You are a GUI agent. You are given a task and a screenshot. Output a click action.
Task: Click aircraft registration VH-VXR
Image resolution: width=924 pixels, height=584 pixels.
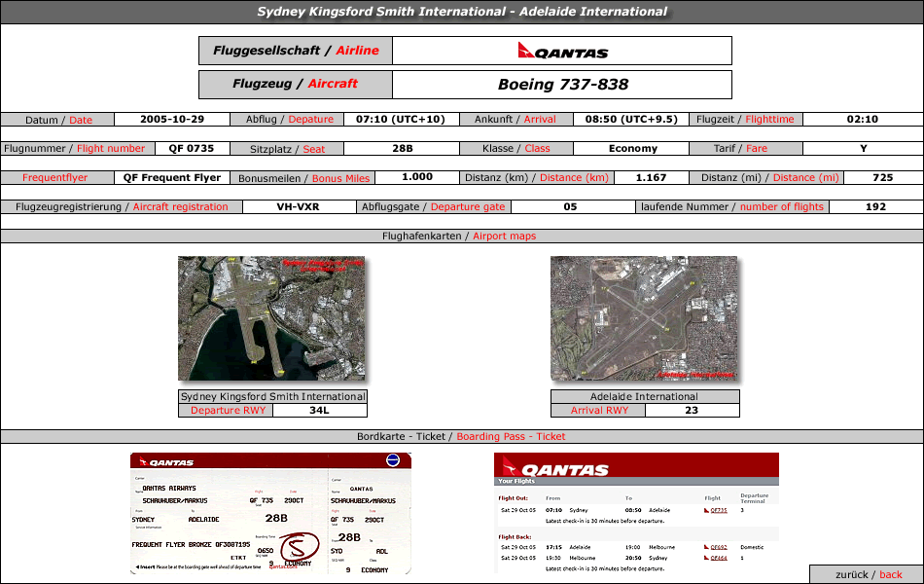pyautogui.click(x=299, y=207)
